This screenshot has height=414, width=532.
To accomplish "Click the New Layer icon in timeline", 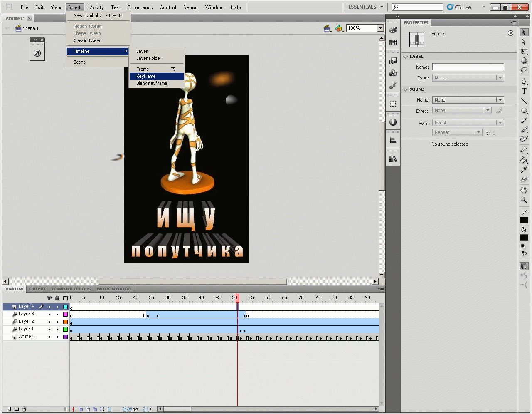I will pyautogui.click(x=9, y=409).
